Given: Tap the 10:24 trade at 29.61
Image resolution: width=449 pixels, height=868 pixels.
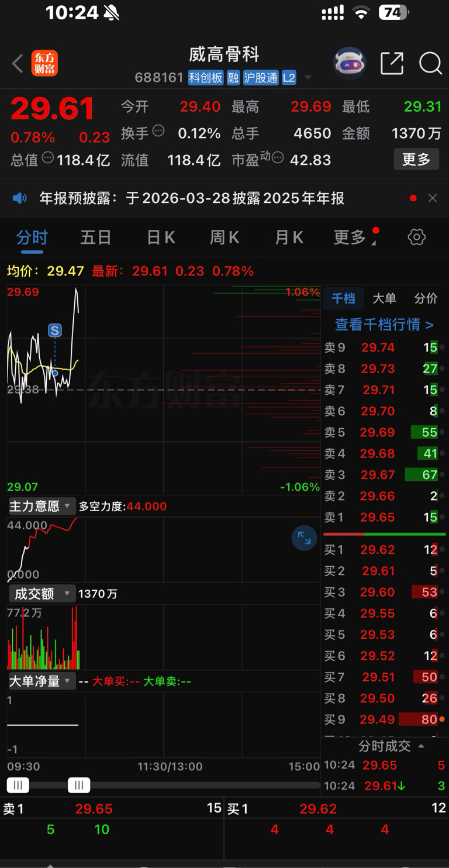Looking at the screenshot, I should pyautogui.click(x=384, y=786).
